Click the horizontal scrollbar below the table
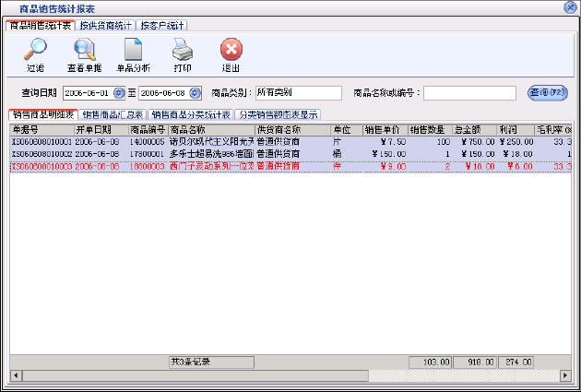 [x=277, y=376]
